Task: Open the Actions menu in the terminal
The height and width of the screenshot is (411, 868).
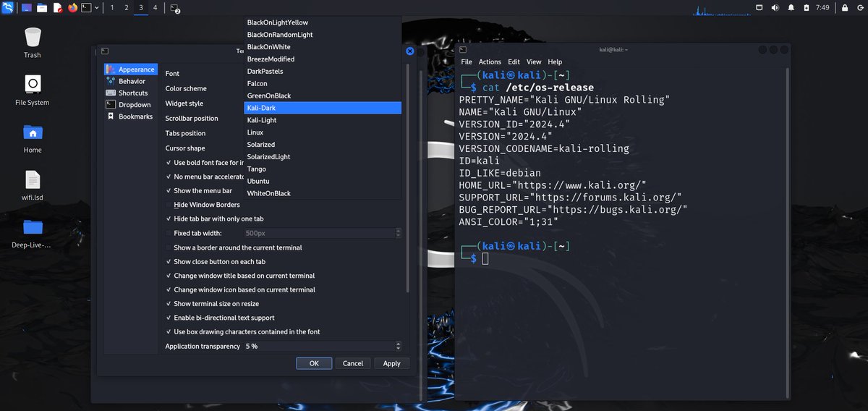Action: (x=490, y=62)
